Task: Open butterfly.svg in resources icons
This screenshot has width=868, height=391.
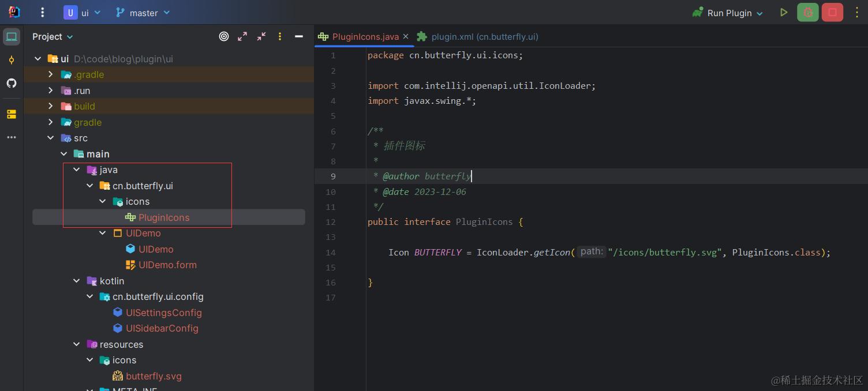Action: [154, 376]
